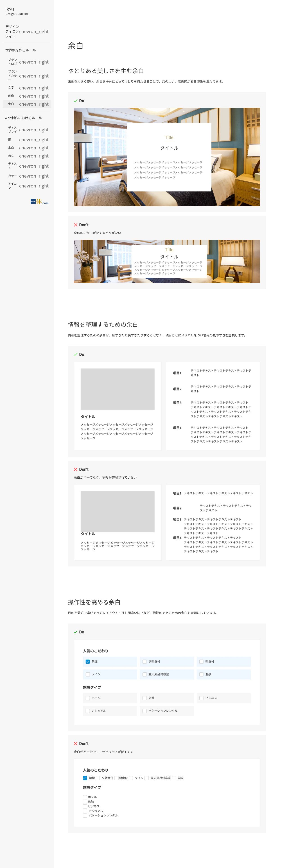Check カジュアル in the Do example

(x=88, y=711)
